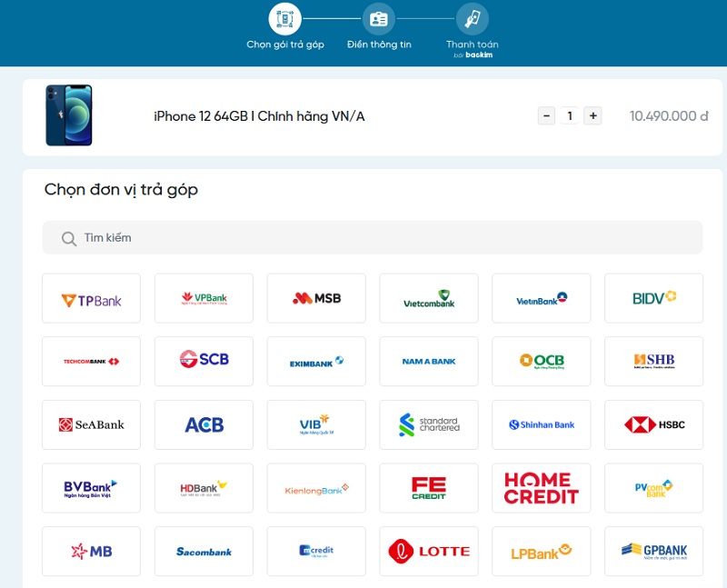Decrease quantity with the minus button
This screenshot has height=588, width=727.
point(546,115)
